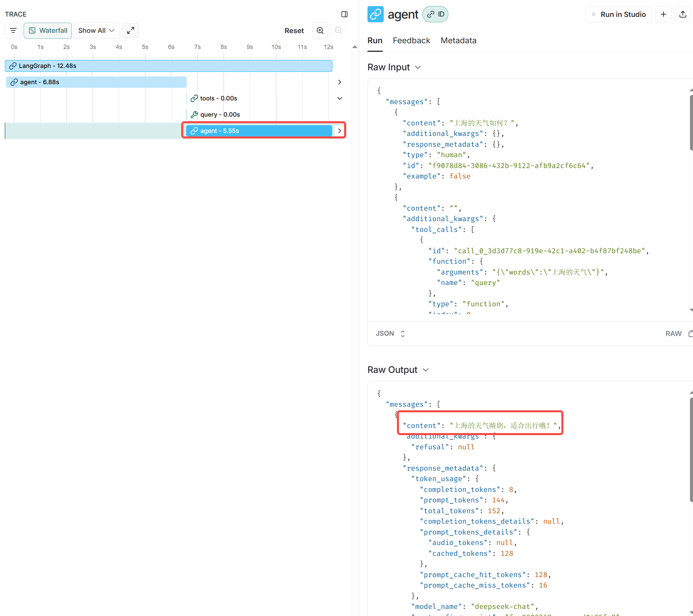Toggle the side panel layout icon
693x616 pixels.
pos(344,14)
